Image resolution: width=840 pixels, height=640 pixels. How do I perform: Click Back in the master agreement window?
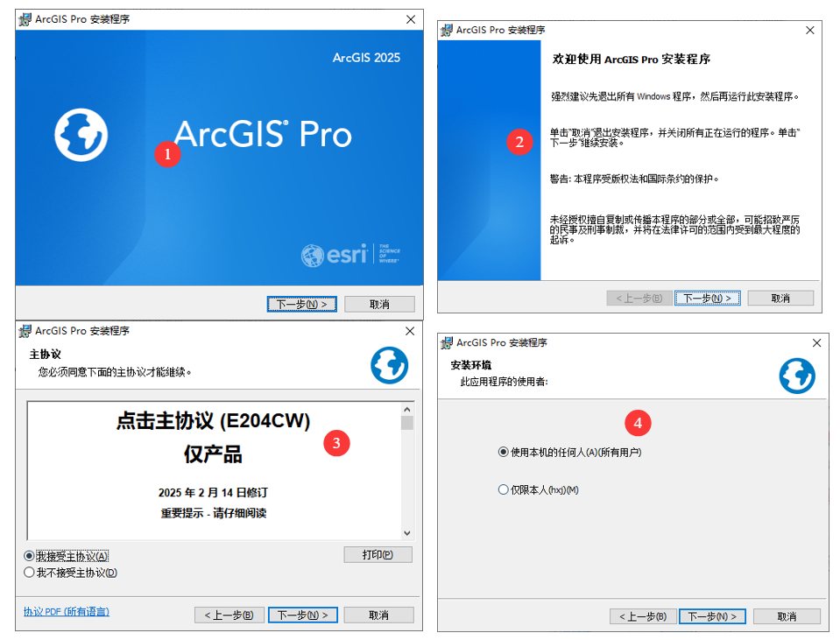click(x=229, y=615)
